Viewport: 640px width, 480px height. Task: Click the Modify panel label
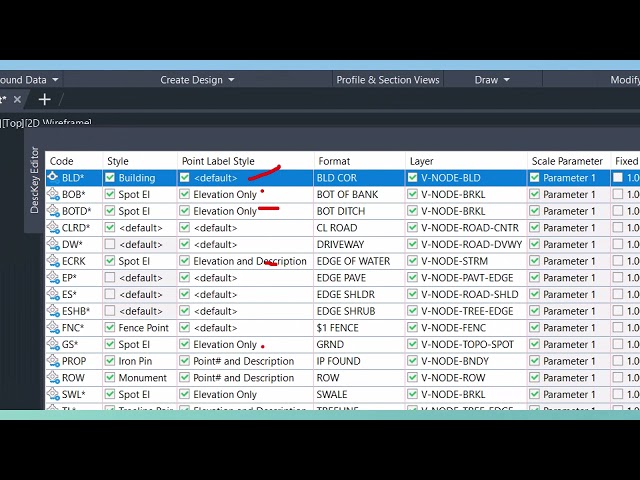624,80
